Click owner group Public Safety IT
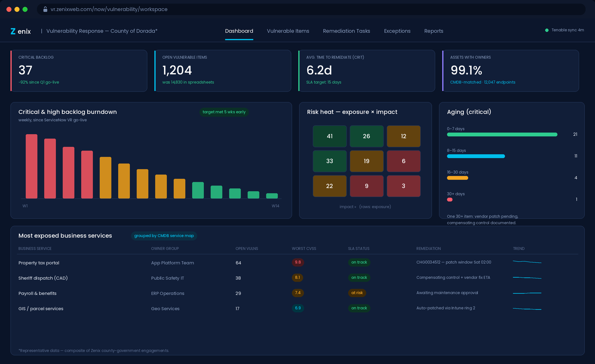This screenshot has height=364, width=595. 168,278
